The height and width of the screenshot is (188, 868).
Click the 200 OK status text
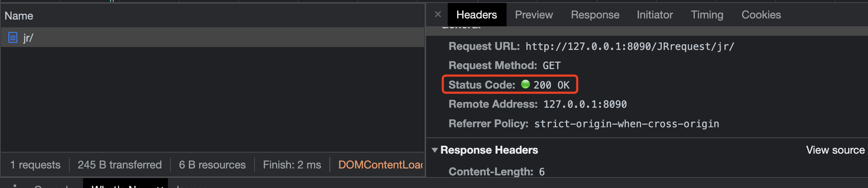coord(551,85)
